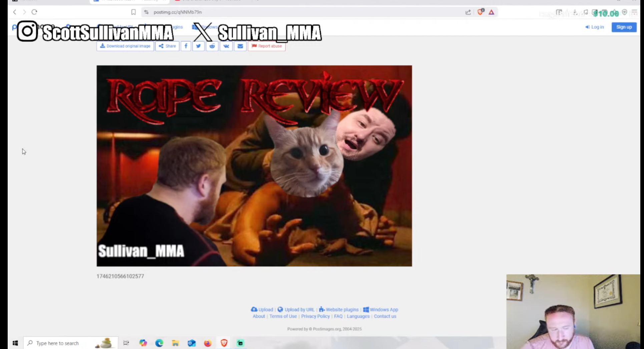This screenshot has height=349, width=644.
Task: Open site settings icon beside the URL
Action: (x=146, y=12)
